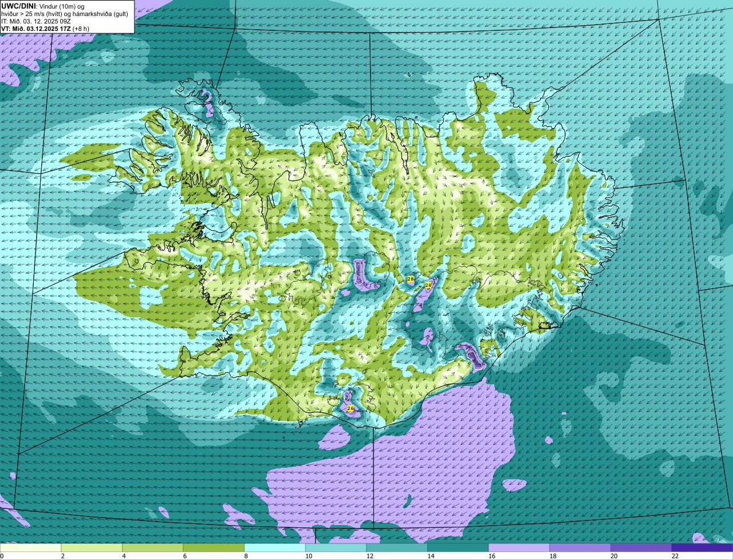This screenshot has height=560, width=733.
Task: Click the legend scale label "16"
Action: pyautogui.click(x=492, y=556)
